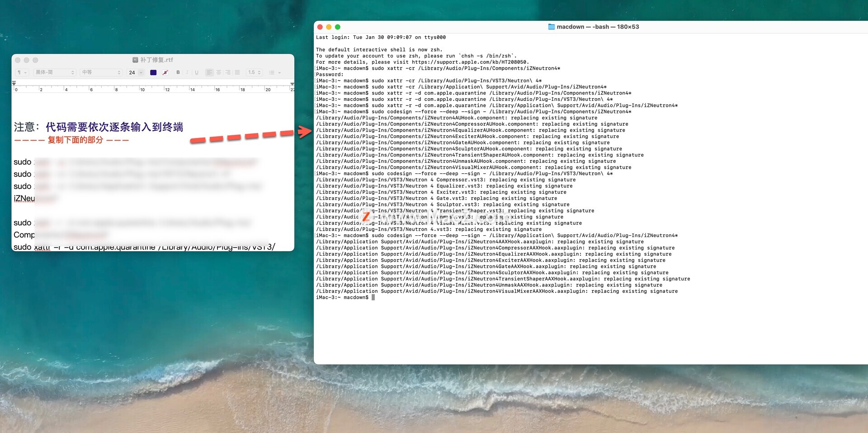Click the support.apple.com URL in Terminal
Image resolution: width=868 pixels, height=433 pixels.
469,62
